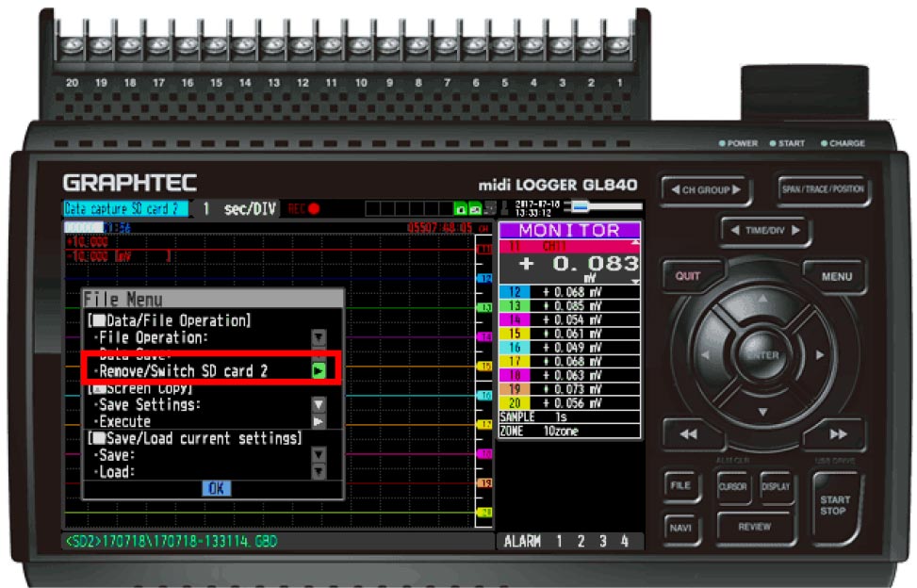917x588 pixels.
Task: Open the Load dropdown under current settings
Action: [319, 472]
